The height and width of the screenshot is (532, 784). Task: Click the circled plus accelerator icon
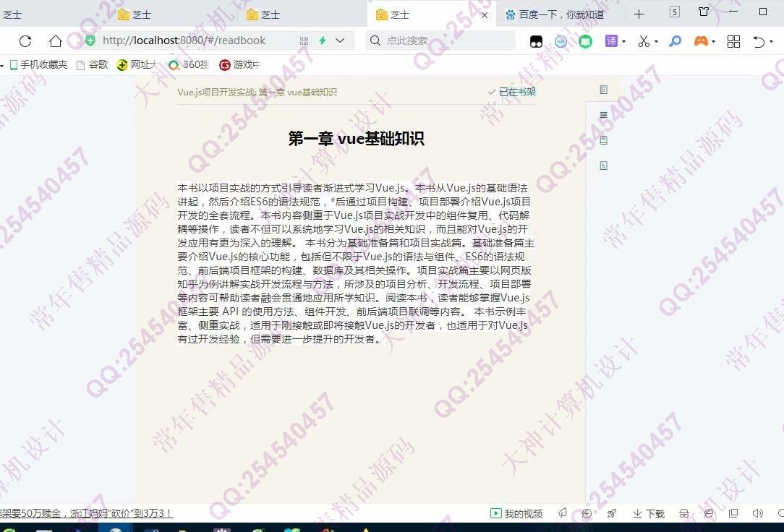[587, 513]
